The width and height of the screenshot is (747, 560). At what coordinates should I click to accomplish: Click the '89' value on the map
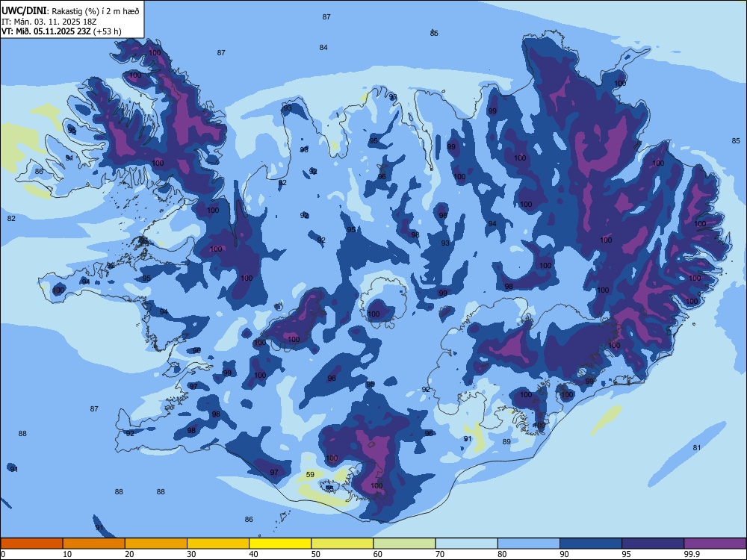[x=506, y=442]
